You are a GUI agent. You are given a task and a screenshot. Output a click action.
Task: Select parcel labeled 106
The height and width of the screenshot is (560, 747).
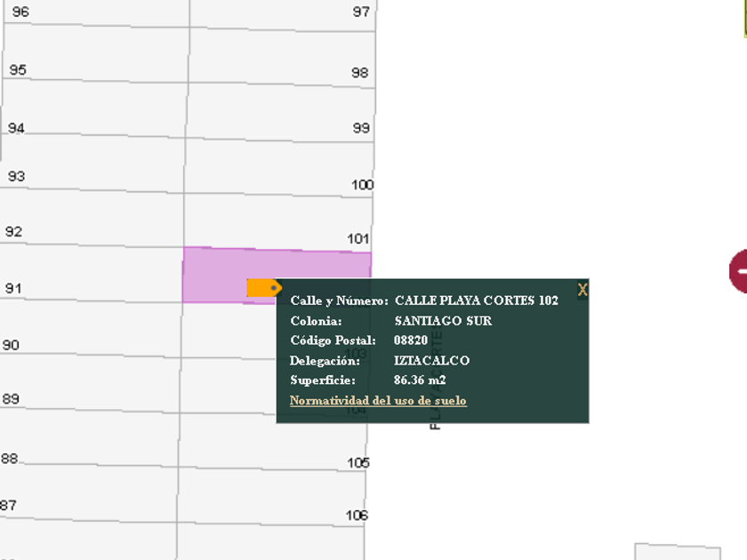point(271,497)
